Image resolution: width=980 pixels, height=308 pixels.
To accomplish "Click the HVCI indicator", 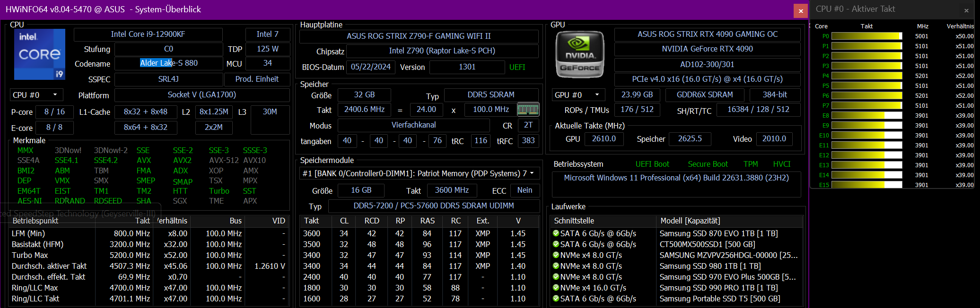I will 781,164.
